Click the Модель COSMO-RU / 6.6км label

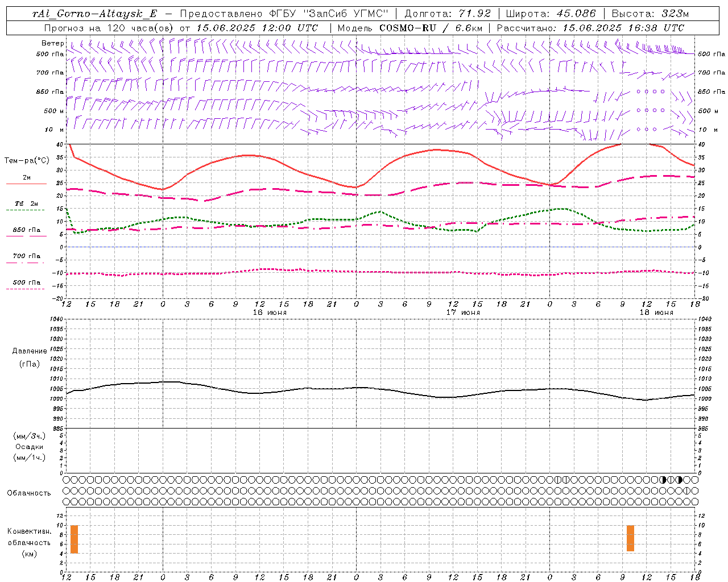click(x=409, y=28)
